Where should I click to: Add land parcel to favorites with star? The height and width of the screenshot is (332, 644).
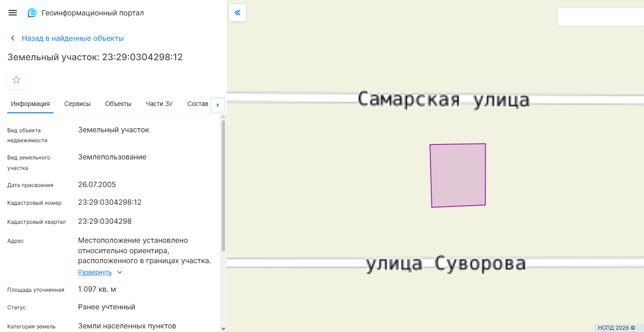pos(16,80)
